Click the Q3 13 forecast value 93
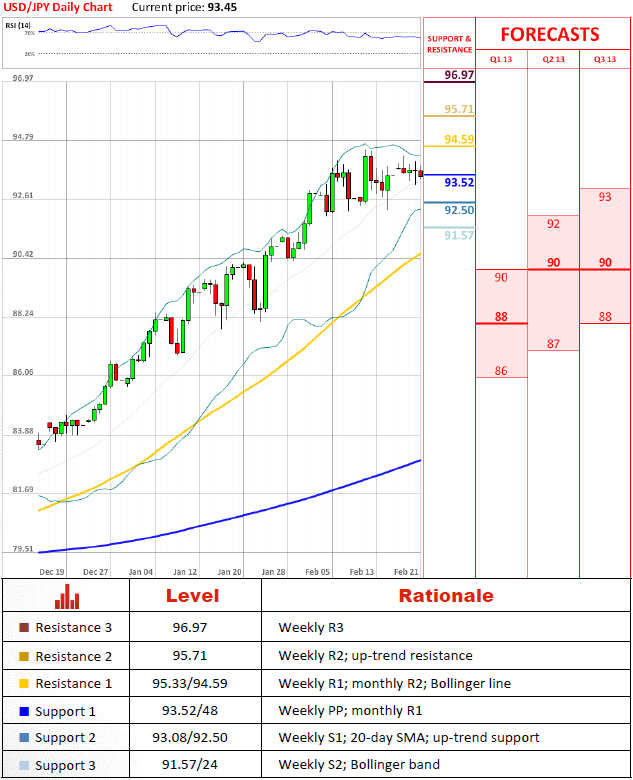The height and width of the screenshot is (780, 633). pos(605,197)
